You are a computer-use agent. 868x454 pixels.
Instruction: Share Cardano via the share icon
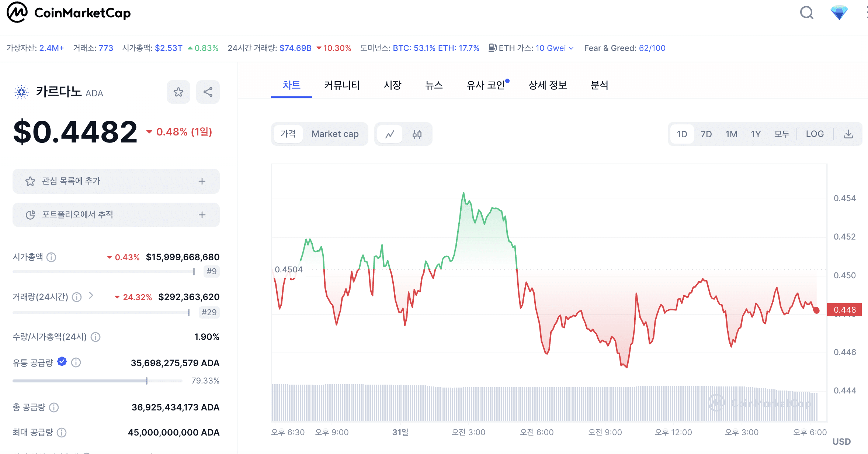click(208, 92)
